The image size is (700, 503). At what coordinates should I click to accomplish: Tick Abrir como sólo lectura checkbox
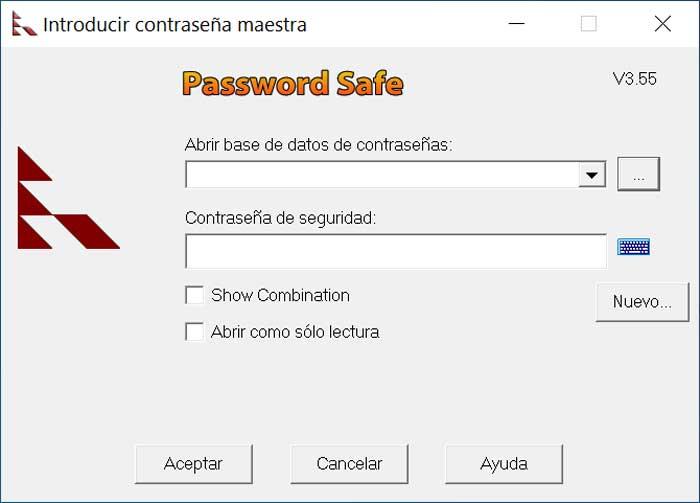pyautogui.click(x=195, y=332)
